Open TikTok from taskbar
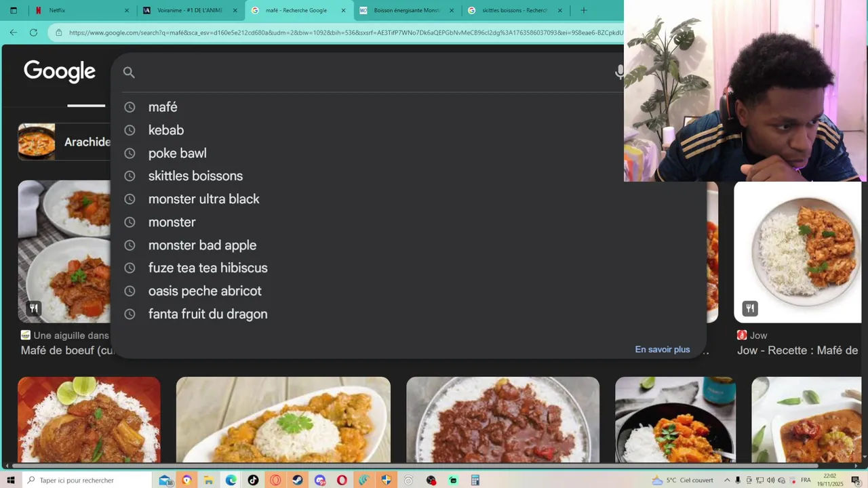Image resolution: width=868 pixels, height=488 pixels. (253, 480)
